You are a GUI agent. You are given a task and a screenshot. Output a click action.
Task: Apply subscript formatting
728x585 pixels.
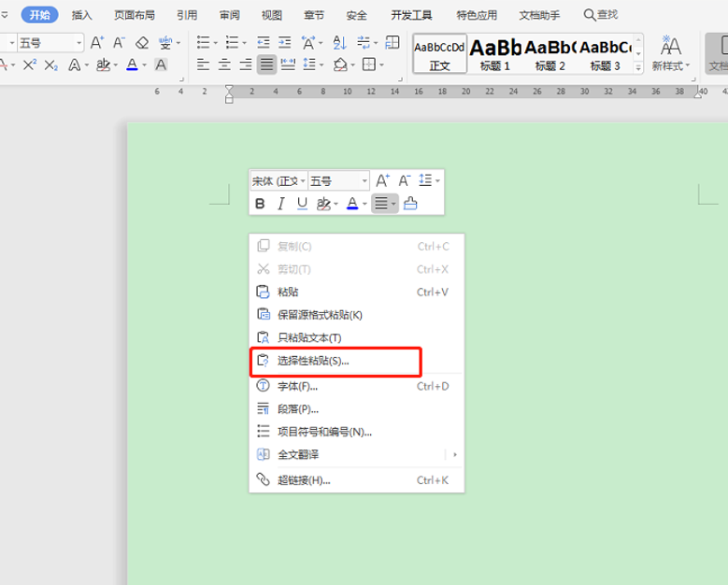tap(51, 65)
